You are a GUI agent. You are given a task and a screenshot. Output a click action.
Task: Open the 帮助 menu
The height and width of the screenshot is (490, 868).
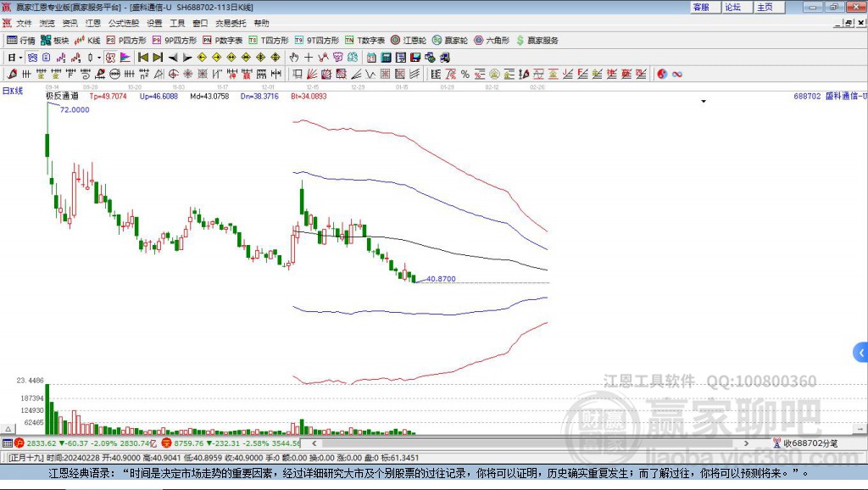click(x=261, y=23)
